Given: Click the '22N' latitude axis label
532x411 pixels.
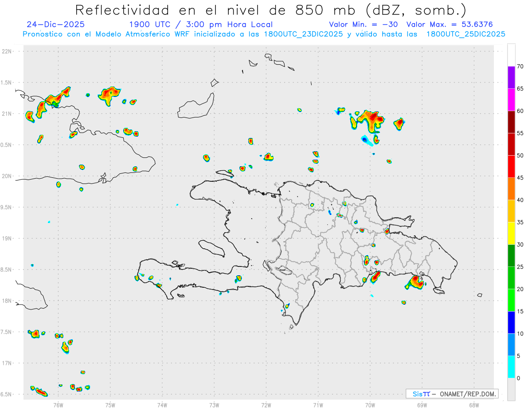Looking at the screenshot, I should click(x=7, y=51).
